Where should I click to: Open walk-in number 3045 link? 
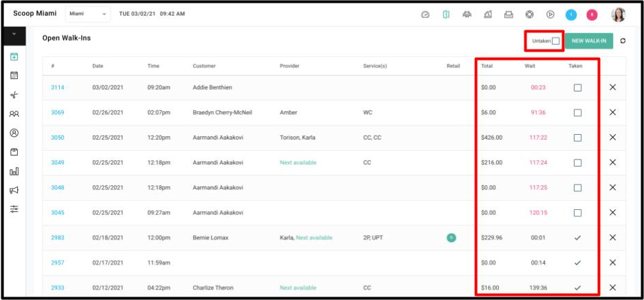tap(58, 213)
